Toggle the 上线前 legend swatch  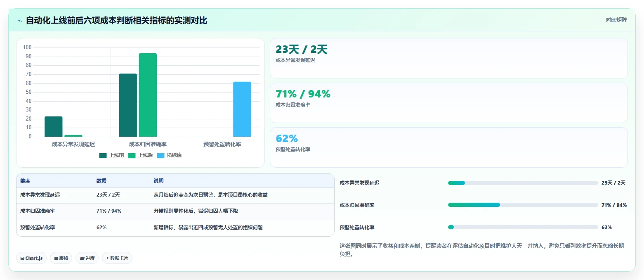tap(103, 156)
